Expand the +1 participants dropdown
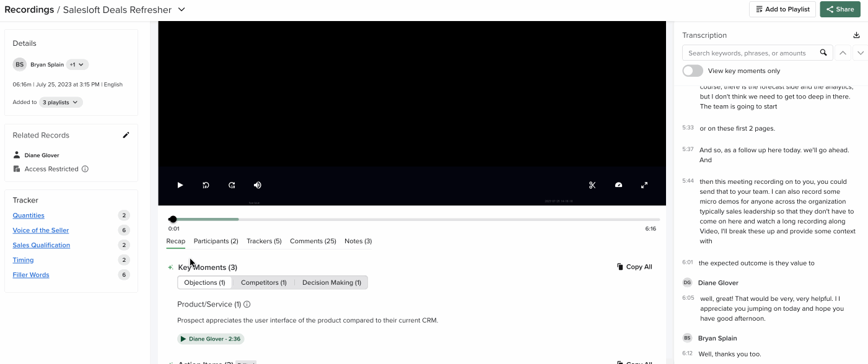The image size is (868, 364). pyautogui.click(x=77, y=64)
